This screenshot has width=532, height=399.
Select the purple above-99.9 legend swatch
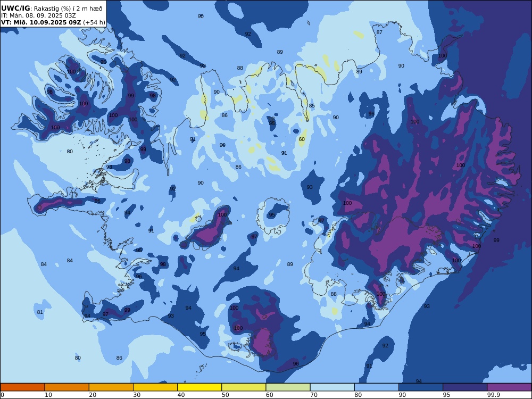(509, 387)
